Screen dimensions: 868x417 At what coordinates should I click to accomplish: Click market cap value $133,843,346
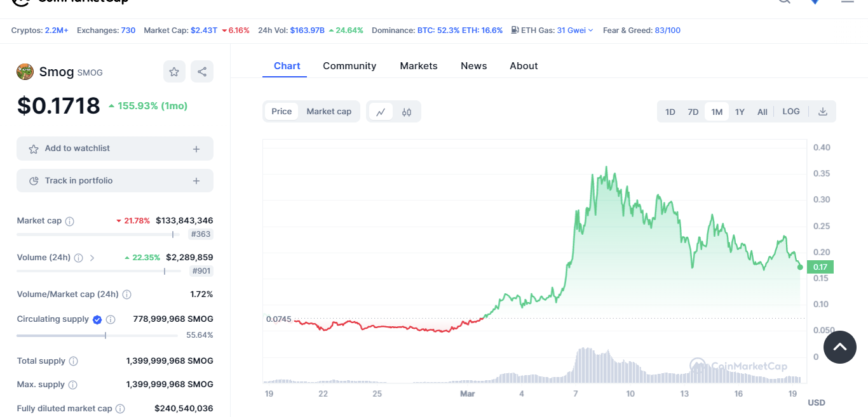[x=184, y=221]
